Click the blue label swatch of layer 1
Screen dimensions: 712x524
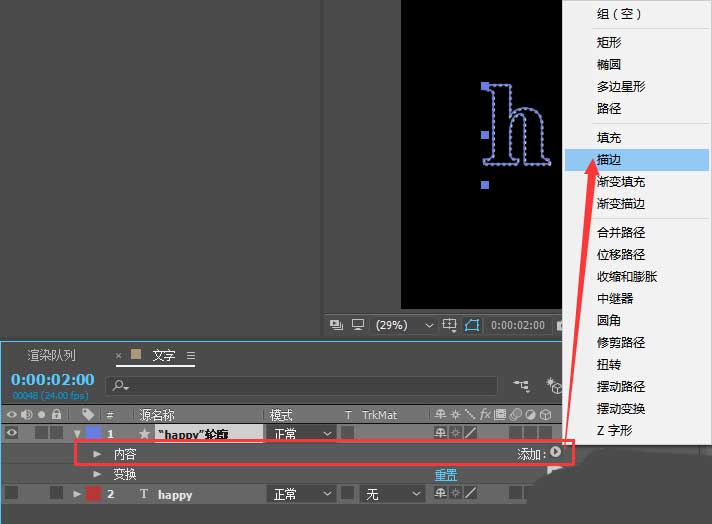click(x=94, y=432)
